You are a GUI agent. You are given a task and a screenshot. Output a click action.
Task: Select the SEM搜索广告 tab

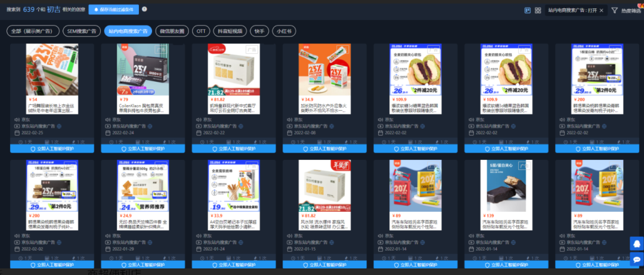pyautogui.click(x=82, y=31)
